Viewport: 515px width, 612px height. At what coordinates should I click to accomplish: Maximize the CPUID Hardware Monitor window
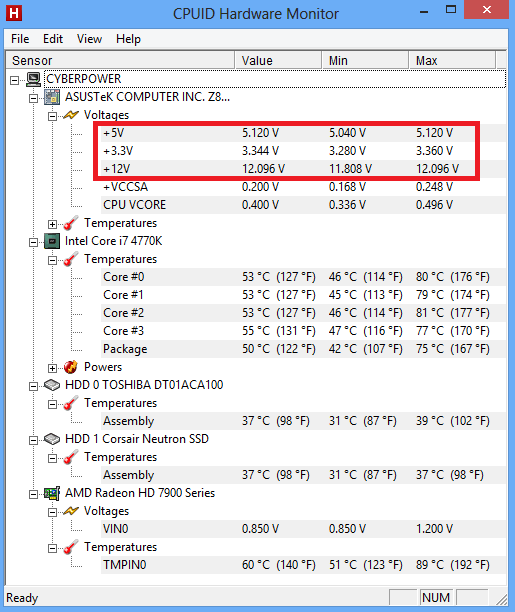pyautogui.click(x=451, y=10)
